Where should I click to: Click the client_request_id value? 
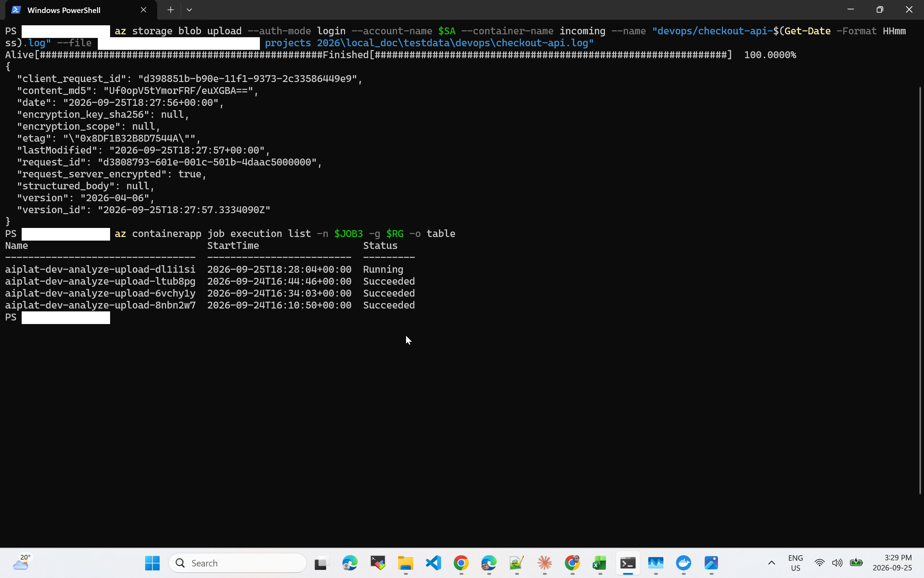pos(247,79)
